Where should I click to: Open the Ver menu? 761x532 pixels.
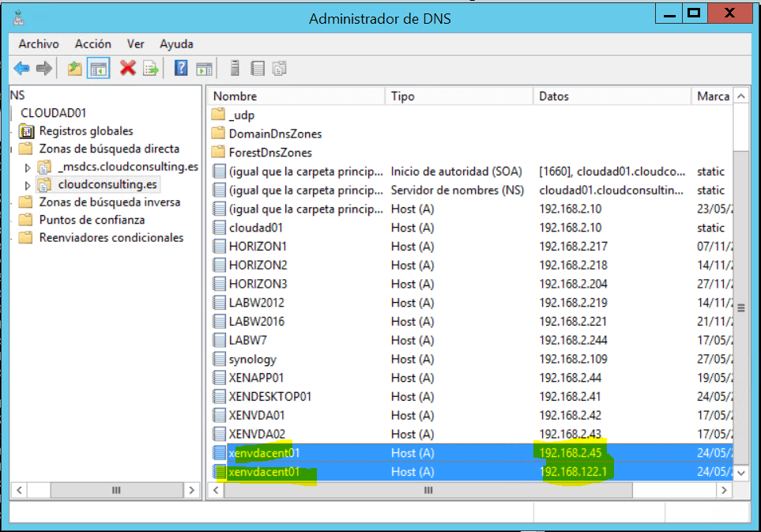pyautogui.click(x=137, y=43)
